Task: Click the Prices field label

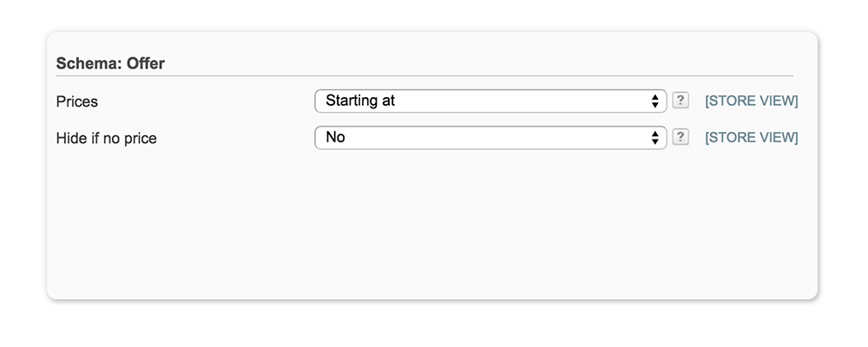Action: 77,101
